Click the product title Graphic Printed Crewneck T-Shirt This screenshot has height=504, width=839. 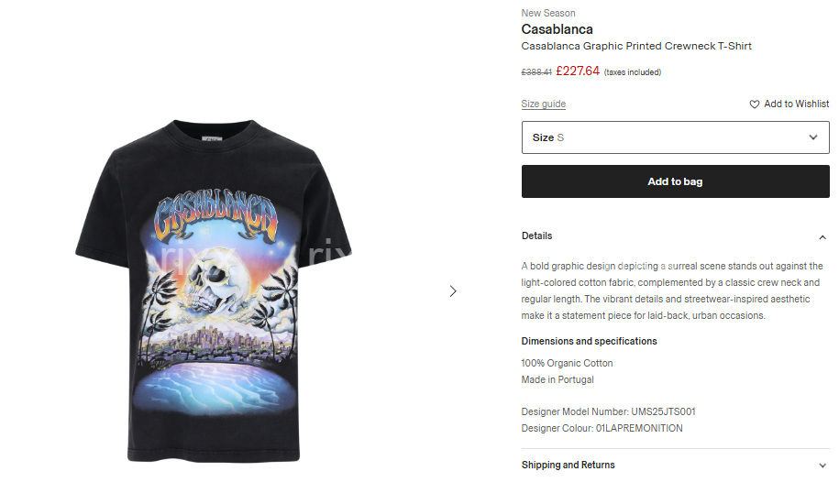click(x=636, y=46)
